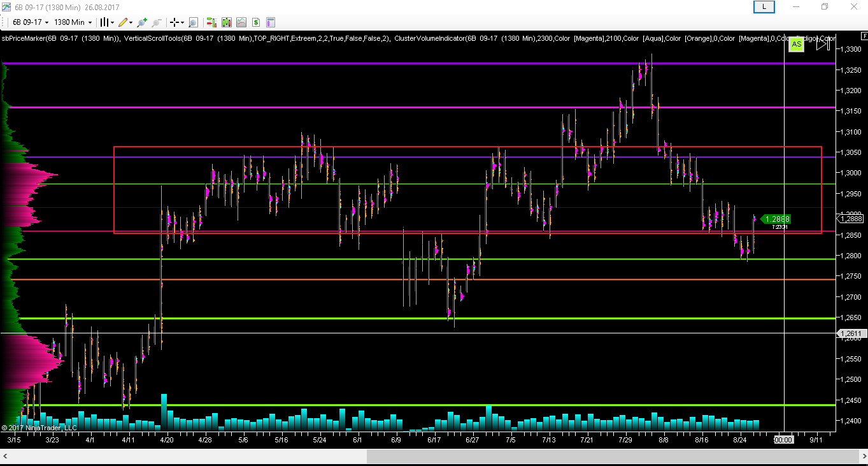The width and height of the screenshot is (868, 466).
Task: Click the 3/15 date label on time axis
Action: point(14,440)
